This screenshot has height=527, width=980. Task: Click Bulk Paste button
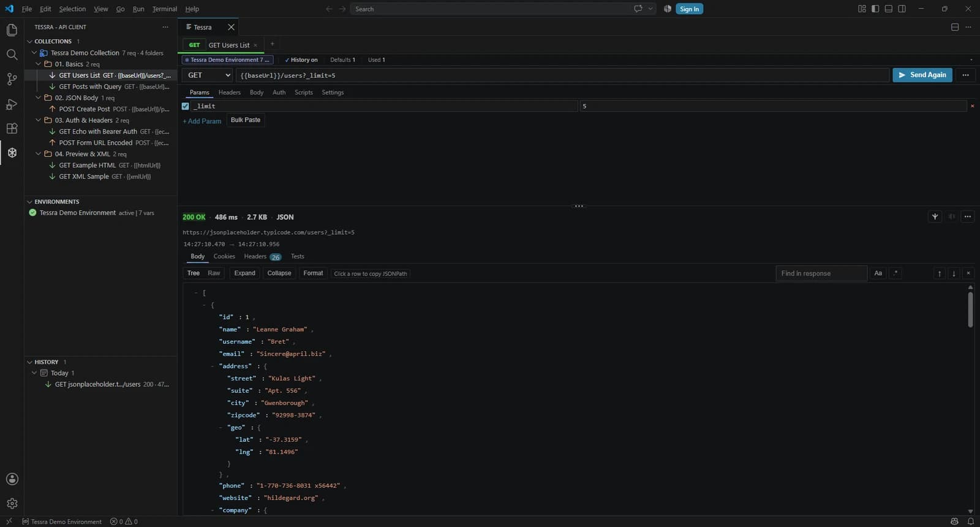click(x=246, y=120)
